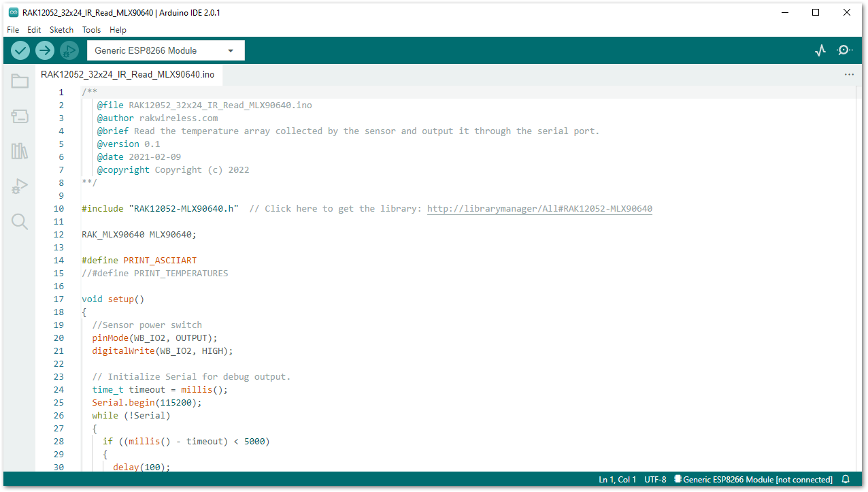Click the RAK_MLX90640 MLX90640; declaration line
The height and width of the screenshot is (492, 868).
pyautogui.click(x=139, y=235)
